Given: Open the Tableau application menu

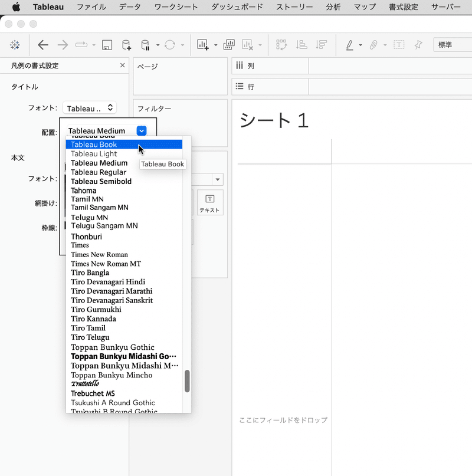Looking at the screenshot, I should click(48, 7).
